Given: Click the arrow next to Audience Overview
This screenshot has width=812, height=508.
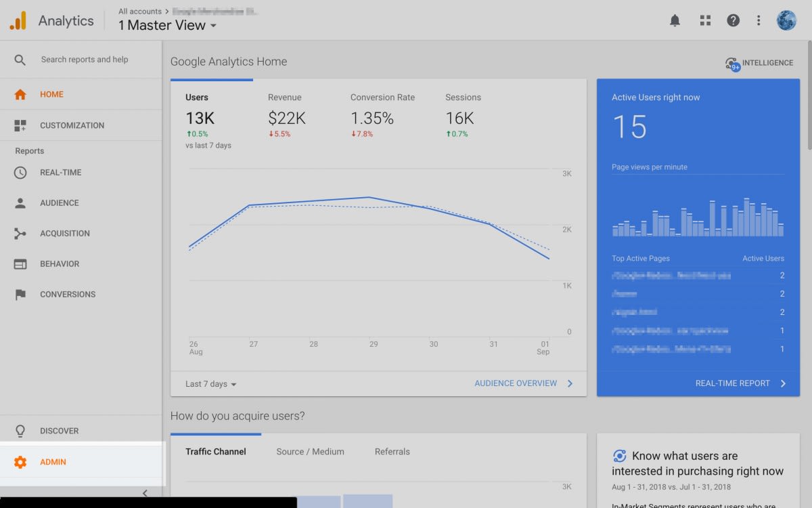Looking at the screenshot, I should [570, 383].
